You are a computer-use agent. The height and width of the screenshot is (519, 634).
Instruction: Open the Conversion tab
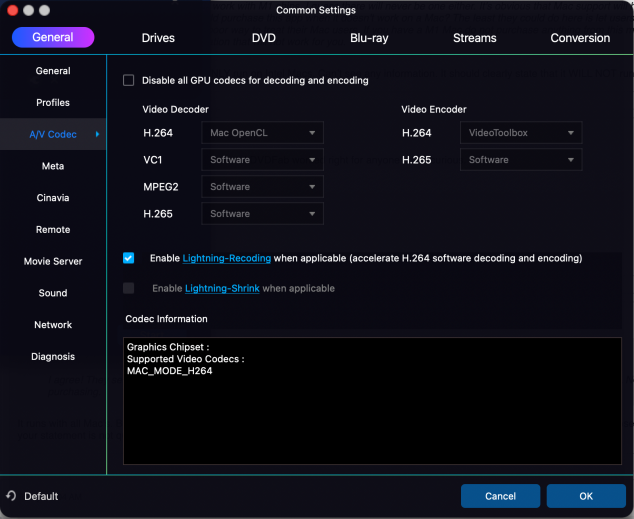(x=580, y=38)
